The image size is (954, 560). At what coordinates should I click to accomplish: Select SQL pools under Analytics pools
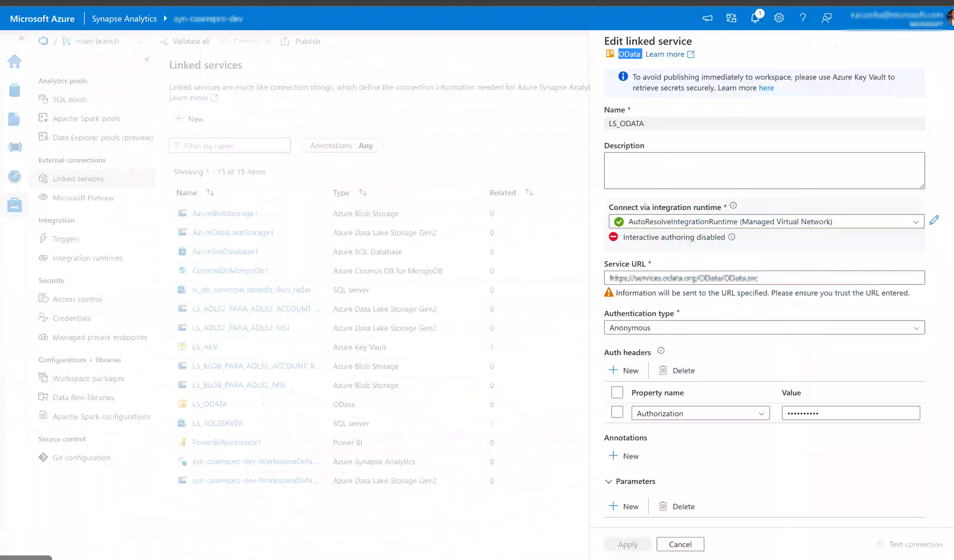pyautogui.click(x=69, y=99)
